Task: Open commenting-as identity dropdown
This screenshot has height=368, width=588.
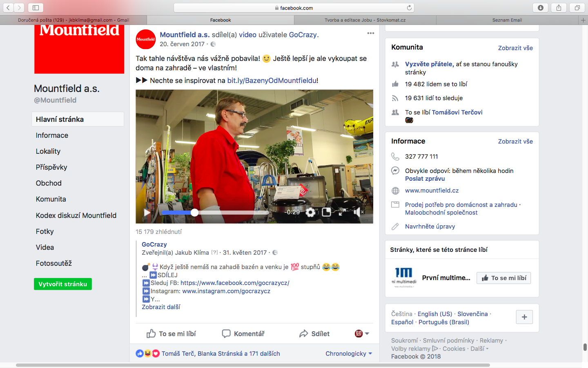Action: click(362, 334)
